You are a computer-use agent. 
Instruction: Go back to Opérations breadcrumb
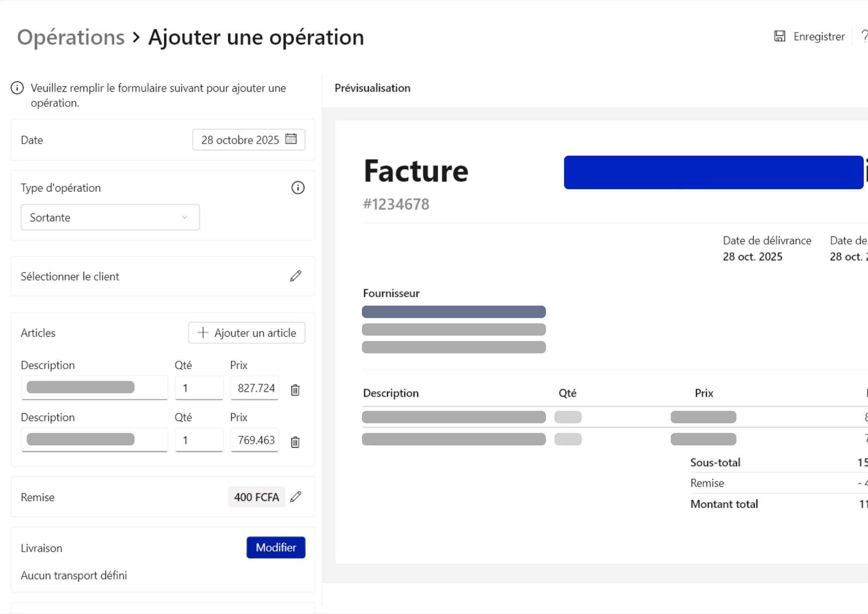(x=71, y=38)
